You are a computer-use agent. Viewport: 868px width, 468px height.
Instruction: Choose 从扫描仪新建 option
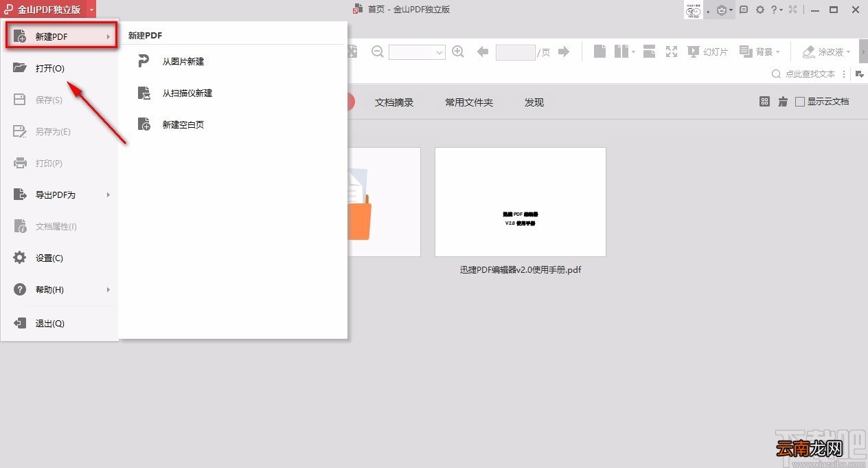tap(187, 93)
